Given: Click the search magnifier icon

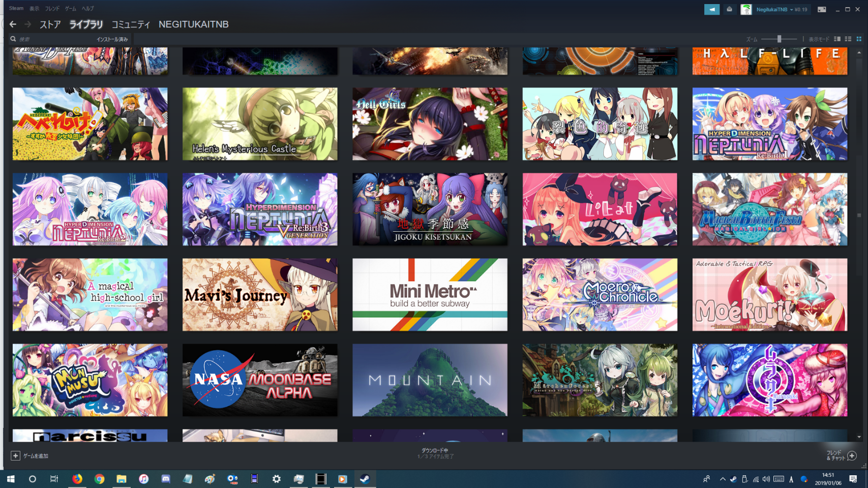Looking at the screenshot, I should coord(13,39).
